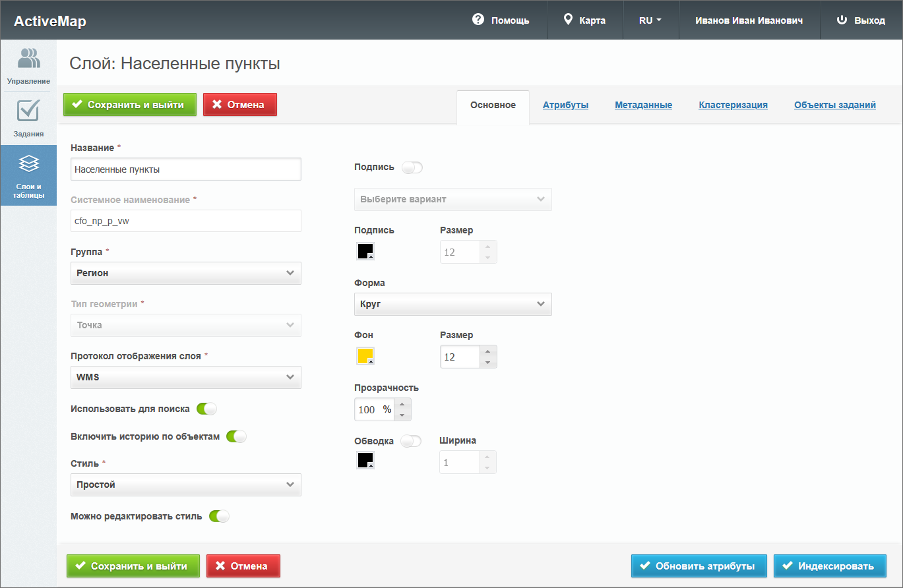This screenshot has height=588, width=903.
Task: Expand the Группа dropdown showing Регион
Action: [x=185, y=273]
